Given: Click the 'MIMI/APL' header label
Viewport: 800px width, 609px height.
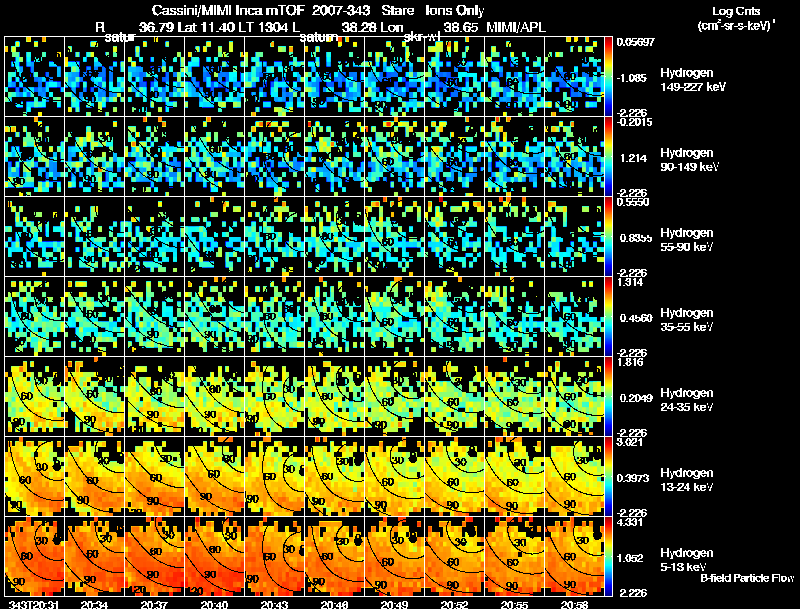Looking at the screenshot, I should [x=516, y=28].
